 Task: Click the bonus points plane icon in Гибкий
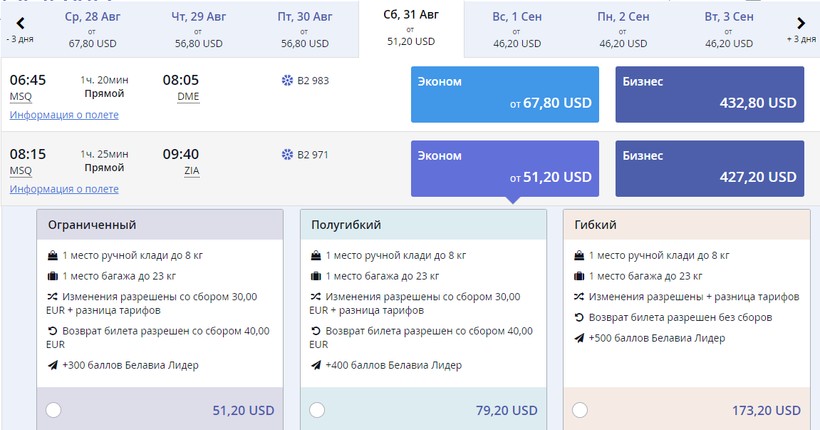[580, 338]
